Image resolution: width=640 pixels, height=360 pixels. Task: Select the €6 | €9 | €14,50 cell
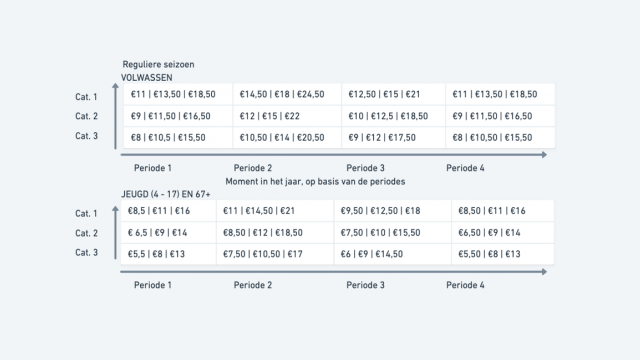(x=393, y=254)
